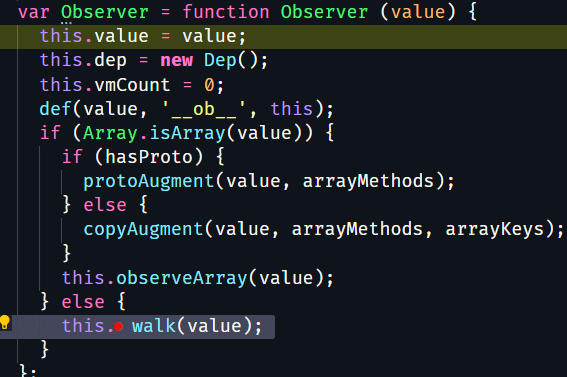Click the vmCount property name
Image resolution: width=567 pixels, height=377 pixels.
tap(132, 85)
